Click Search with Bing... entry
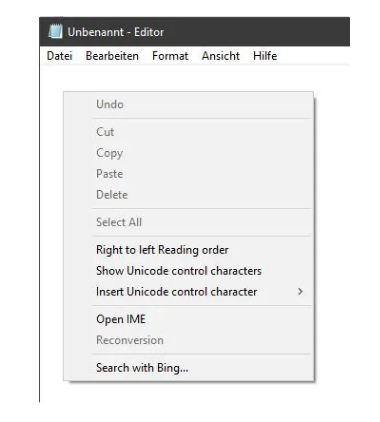Image resolution: width=380 pixels, height=422 pixels. 188,368
